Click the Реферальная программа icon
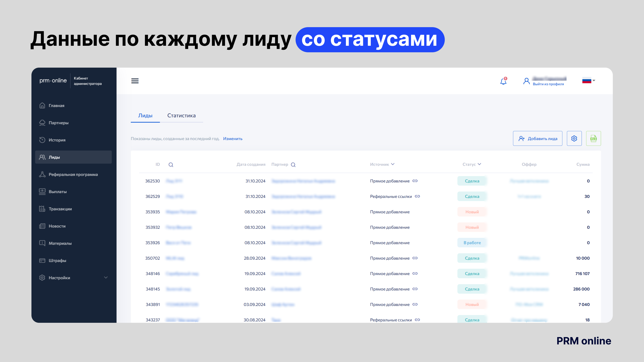This screenshot has width=644, height=362. tap(42, 174)
